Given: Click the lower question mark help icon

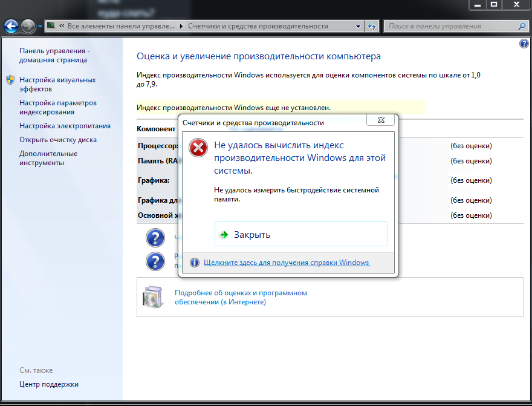Looking at the screenshot, I should click(x=155, y=261).
